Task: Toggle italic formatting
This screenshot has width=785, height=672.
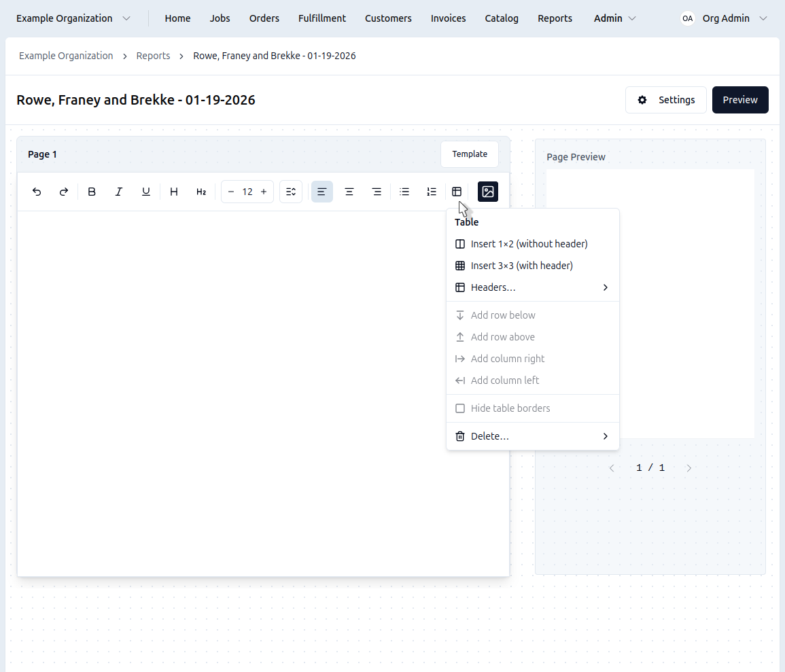Action: point(119,192)
